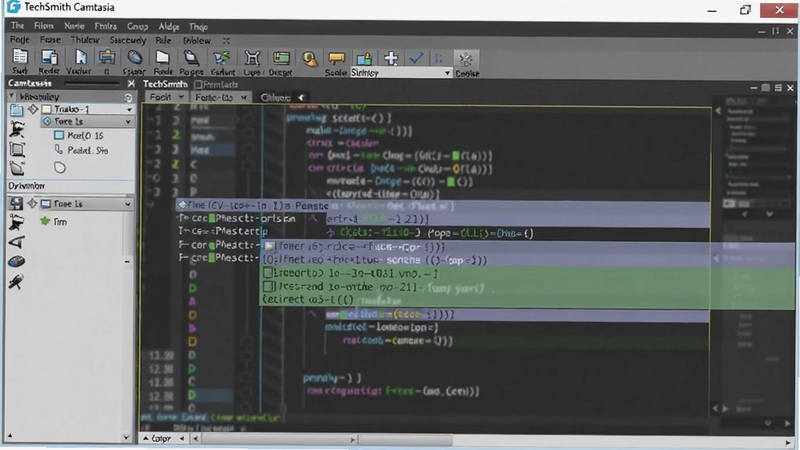Click the green arrow Kefunt toolbar icon
The width and height of the screenshot is (800, 450).
[x=221, y=57]
